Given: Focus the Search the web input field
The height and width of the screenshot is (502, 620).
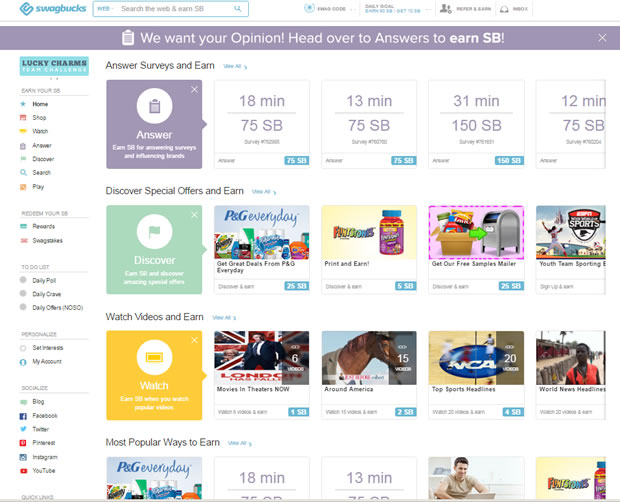Looking at the screenshot, I should (174, 9).
